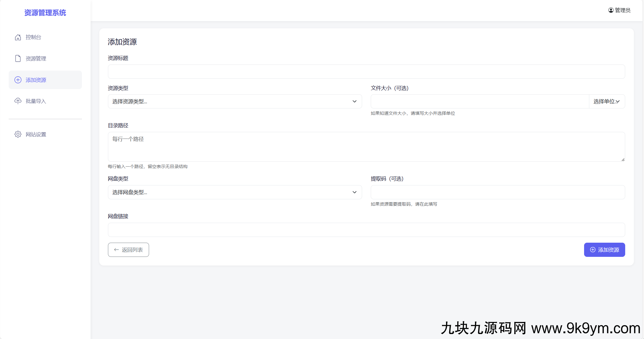Click the 资源管理系统 title link

[45, 13]
